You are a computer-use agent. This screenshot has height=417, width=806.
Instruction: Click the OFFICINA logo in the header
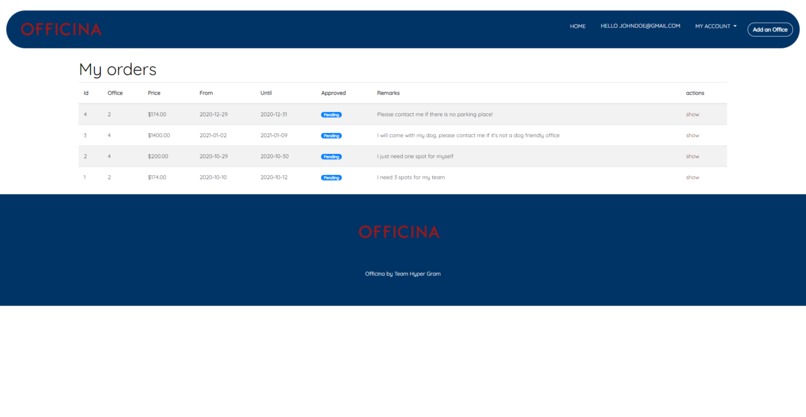click(61, 29)
